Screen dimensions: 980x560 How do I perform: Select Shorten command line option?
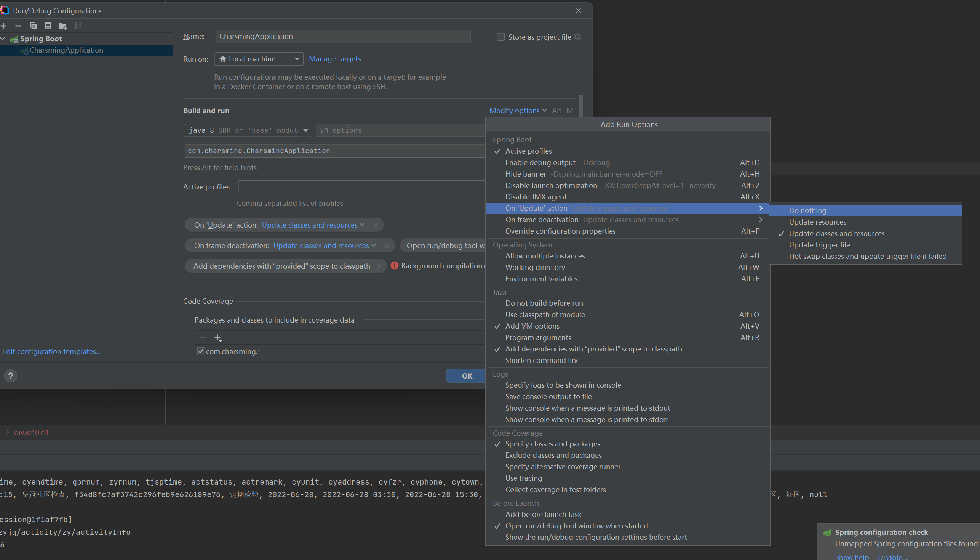click(x=628, y=360)
